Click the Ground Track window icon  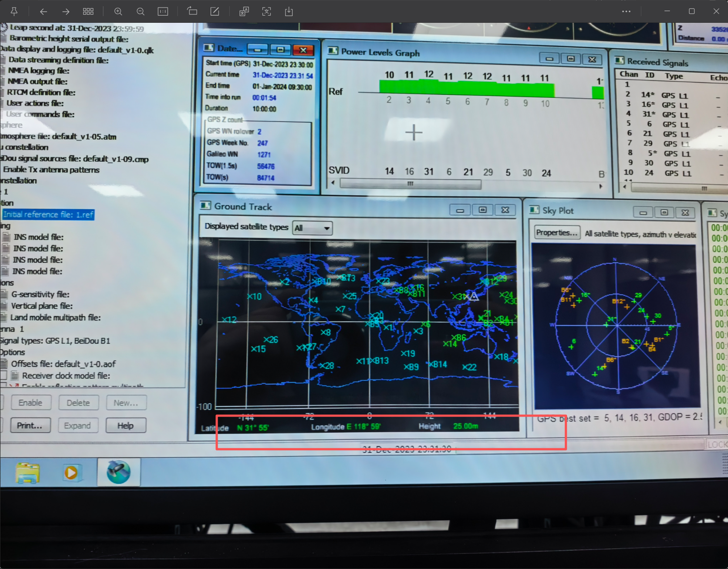click(x=206, y=206)
